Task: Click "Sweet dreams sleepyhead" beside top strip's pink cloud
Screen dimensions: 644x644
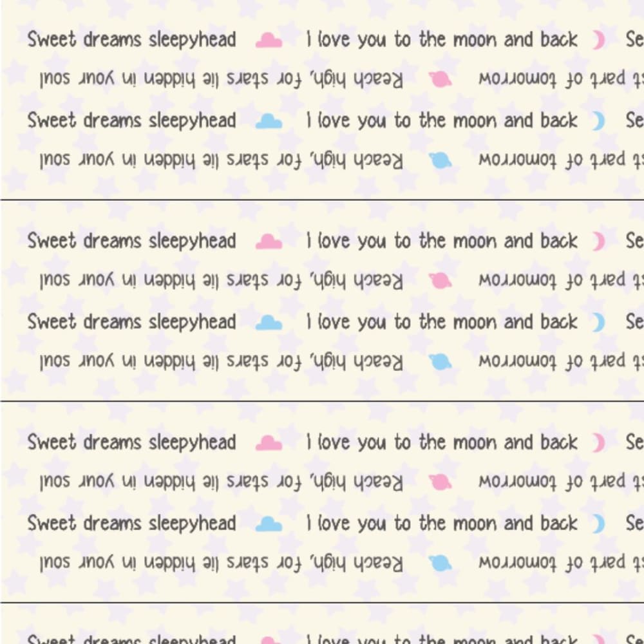Action: pos(131,40)
